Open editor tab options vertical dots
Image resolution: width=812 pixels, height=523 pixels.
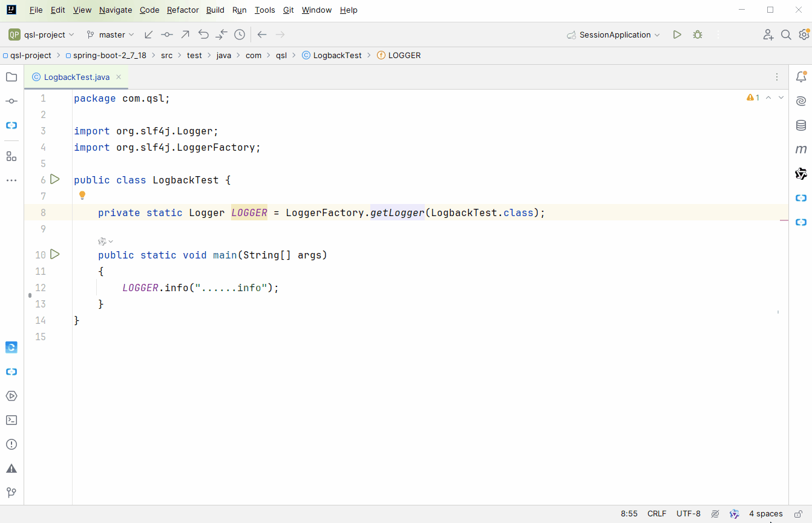[x=777, y=77]
